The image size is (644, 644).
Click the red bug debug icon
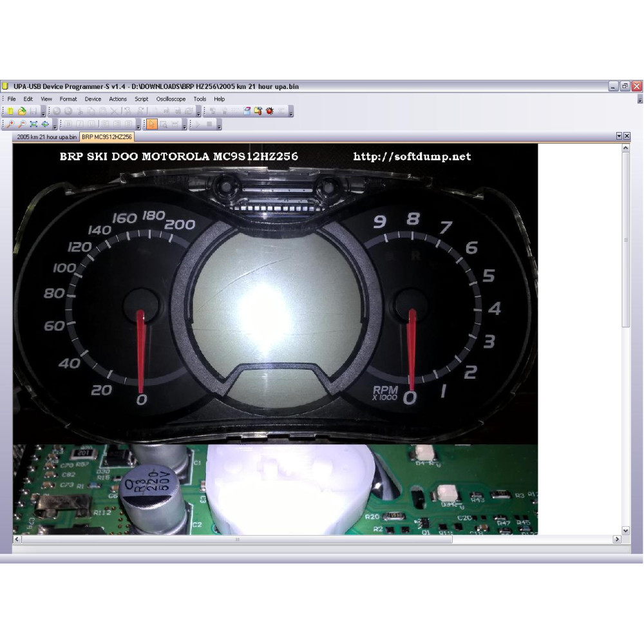coord(269,111)
